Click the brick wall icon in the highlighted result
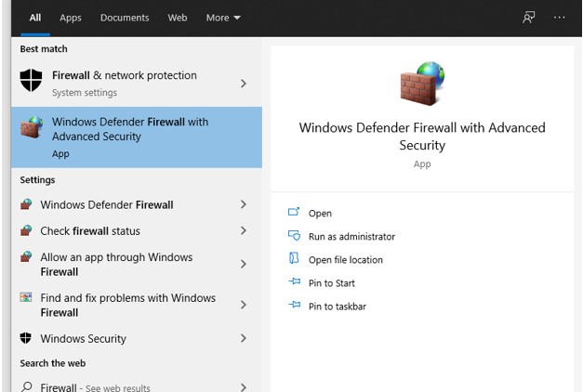Screen dimensions: 583x392 [x=32, y=127]
